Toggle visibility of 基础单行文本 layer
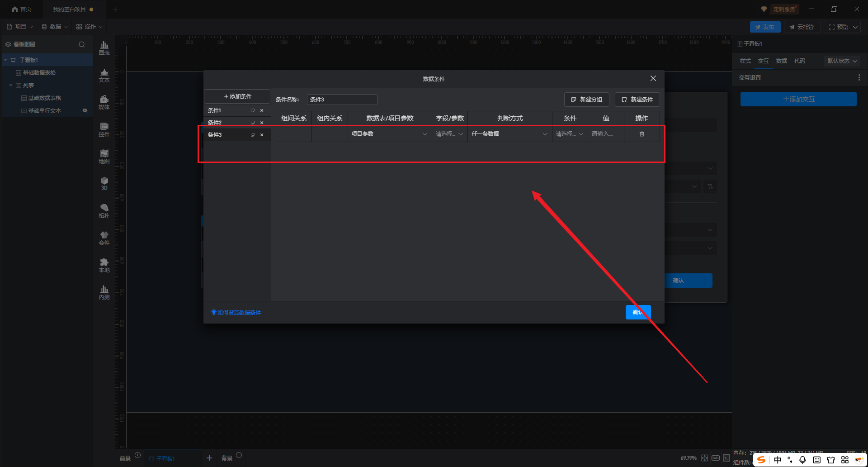This screenshot has width=868, height=467. pos(85,111)
